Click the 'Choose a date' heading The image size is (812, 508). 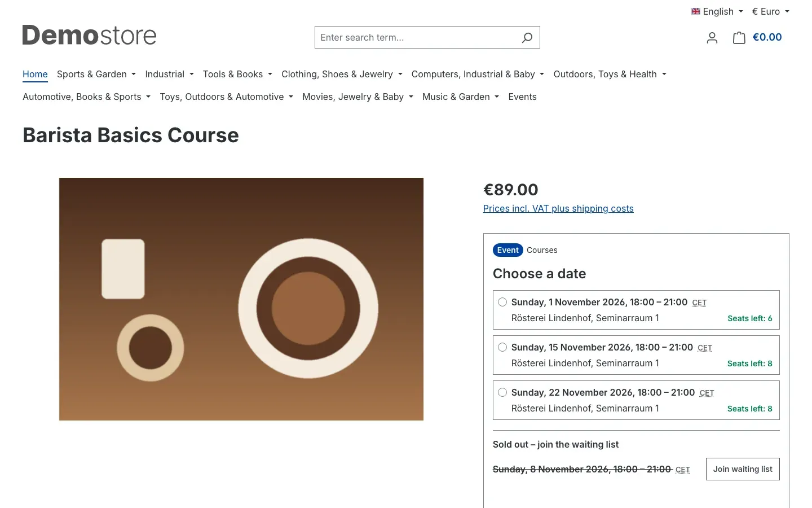(539, 274)
